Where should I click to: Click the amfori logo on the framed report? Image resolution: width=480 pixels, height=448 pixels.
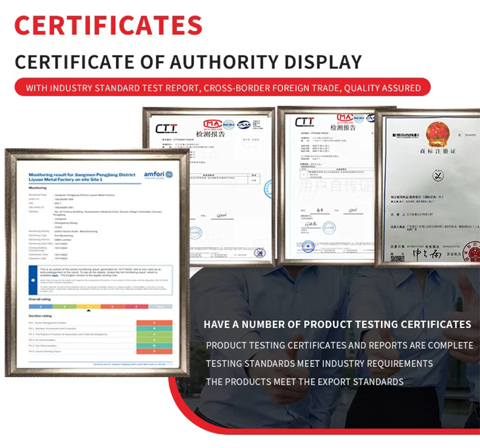pyautogui.click(x=158, y=175)
